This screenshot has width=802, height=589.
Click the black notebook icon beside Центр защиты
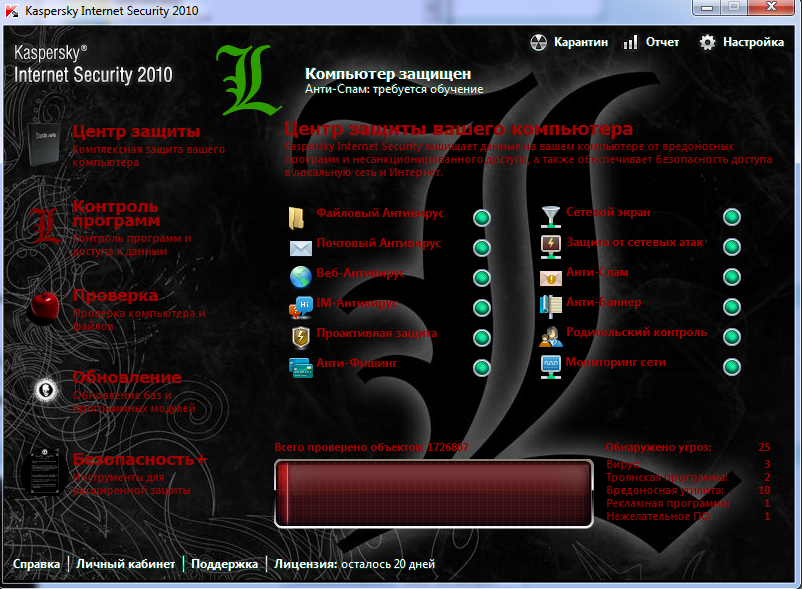pos(44,145)
